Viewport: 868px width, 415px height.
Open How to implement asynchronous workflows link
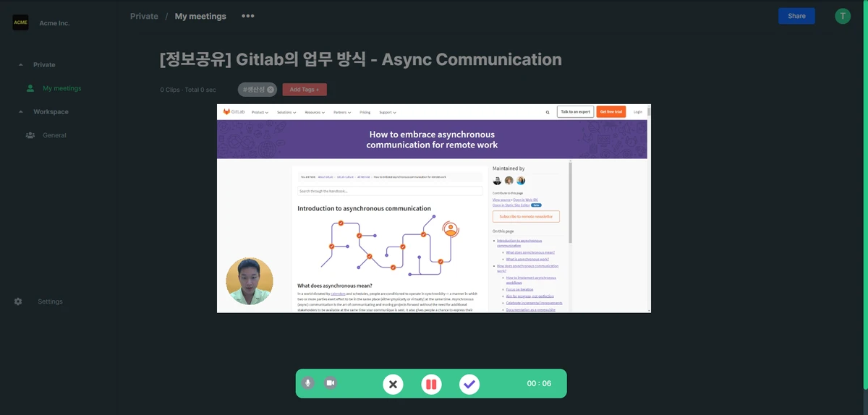point(531,280)
